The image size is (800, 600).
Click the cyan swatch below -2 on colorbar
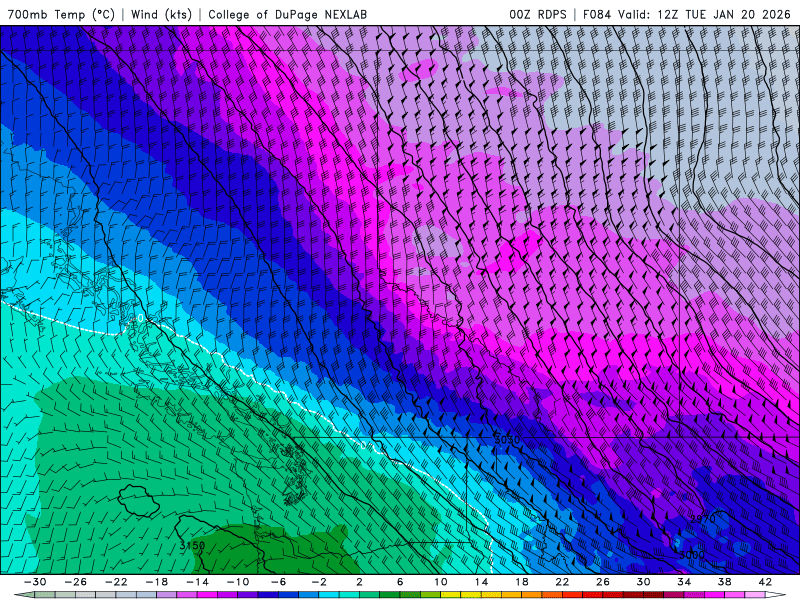point(329,595)
